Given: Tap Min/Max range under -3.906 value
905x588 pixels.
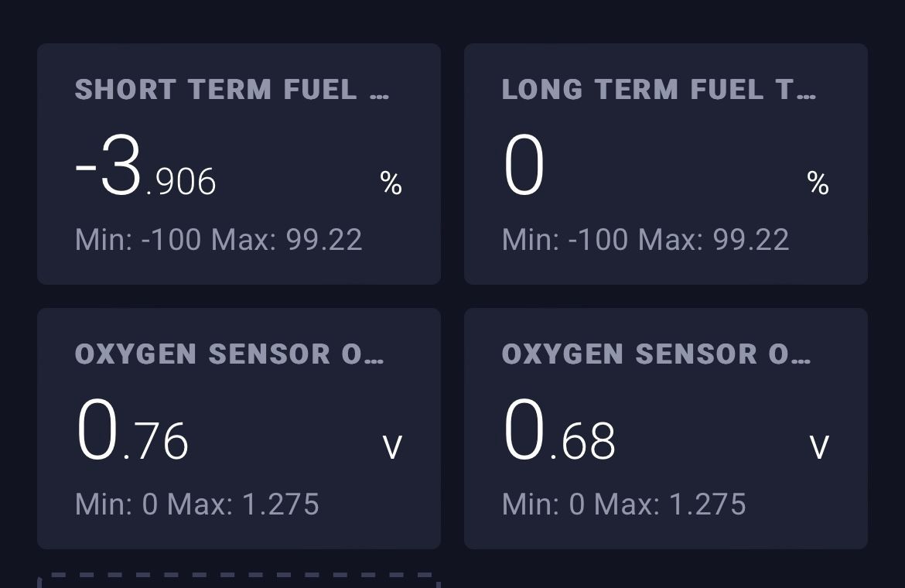Looking at the screenshot, I should pyautogui.click(x=219, y=240).
